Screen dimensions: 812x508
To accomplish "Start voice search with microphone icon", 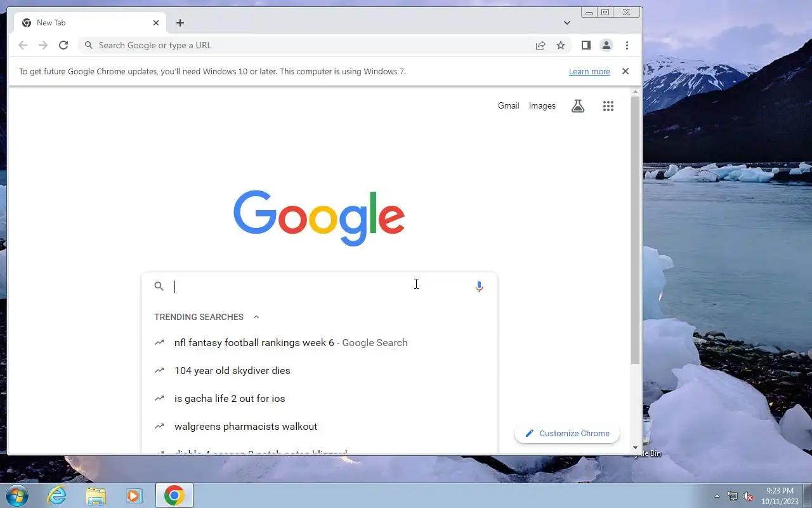I will click(x=479, y=286).
